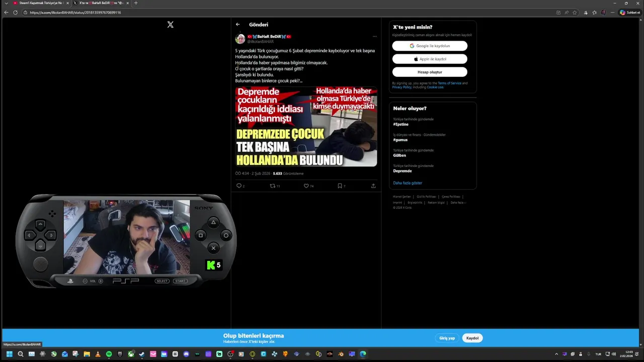Expand trends with Daha fazla göster
The width and height of the screenshot is (644, 362).
pos(408,183)
